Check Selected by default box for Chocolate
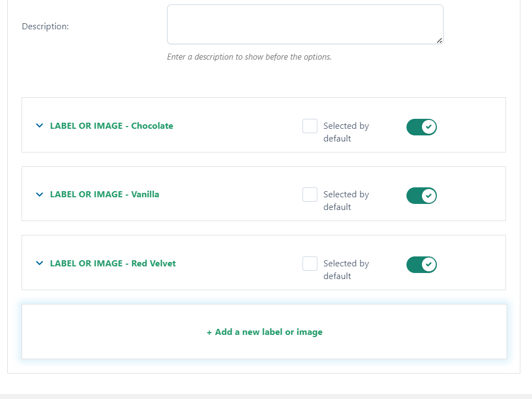The image size is (532, 399). point(310,126)
